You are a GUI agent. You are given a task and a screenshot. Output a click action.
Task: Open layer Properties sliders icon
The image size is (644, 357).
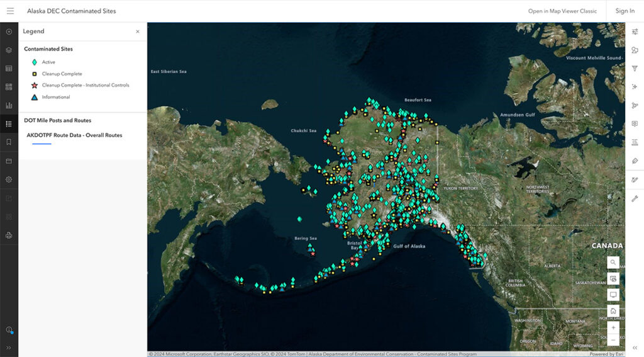coord(635,31)
